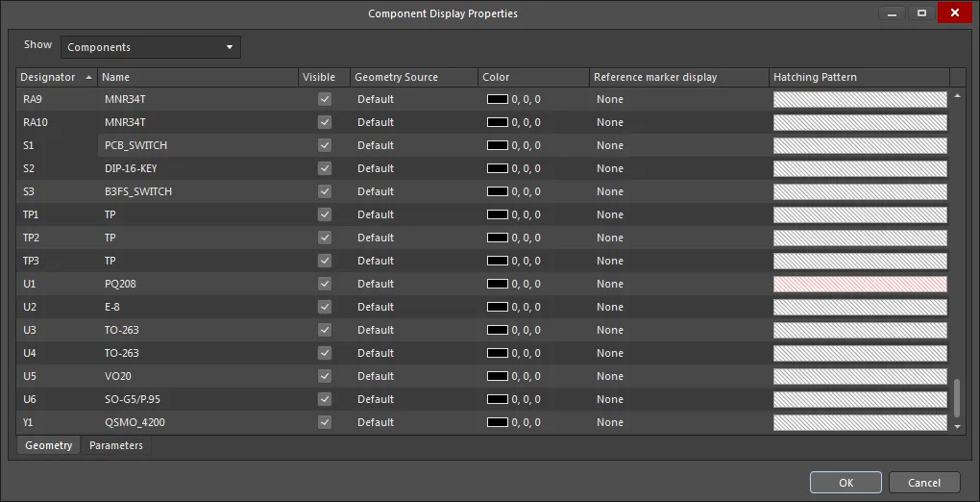This screenshot has width=980, height=502.
Task: Click the hatching pattern for U6
Action: 860,399
